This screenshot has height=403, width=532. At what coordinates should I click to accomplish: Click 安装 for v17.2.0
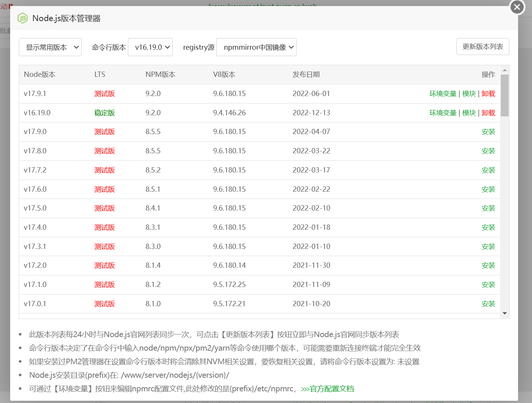(x=488, y=266)
